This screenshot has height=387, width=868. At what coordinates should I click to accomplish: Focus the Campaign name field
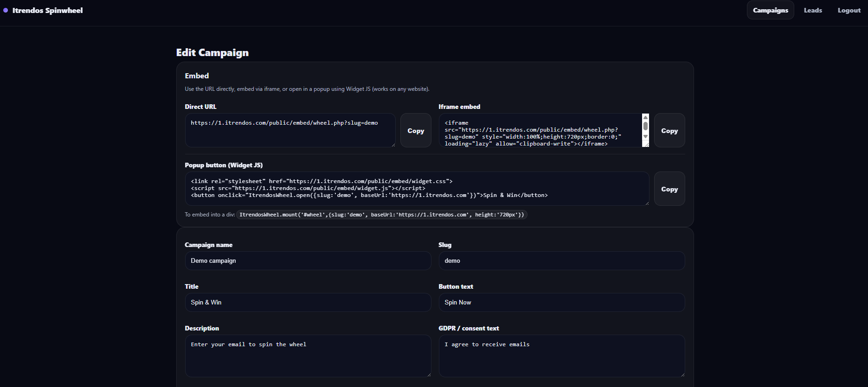click(x=308, y=261)
